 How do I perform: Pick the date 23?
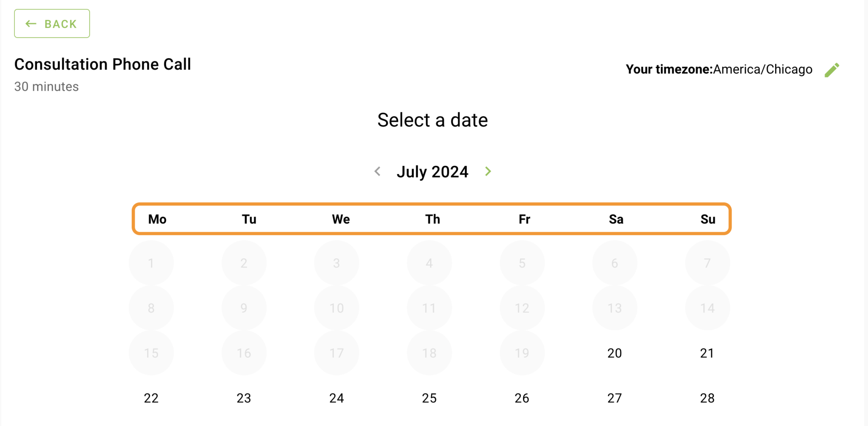coord(244,398)
